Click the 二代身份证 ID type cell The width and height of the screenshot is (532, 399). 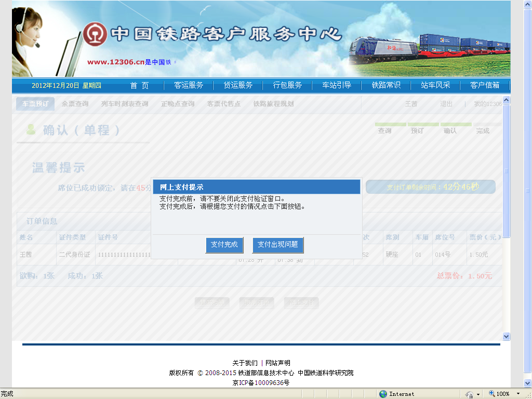pyautogui.click(x=75, y=255)
